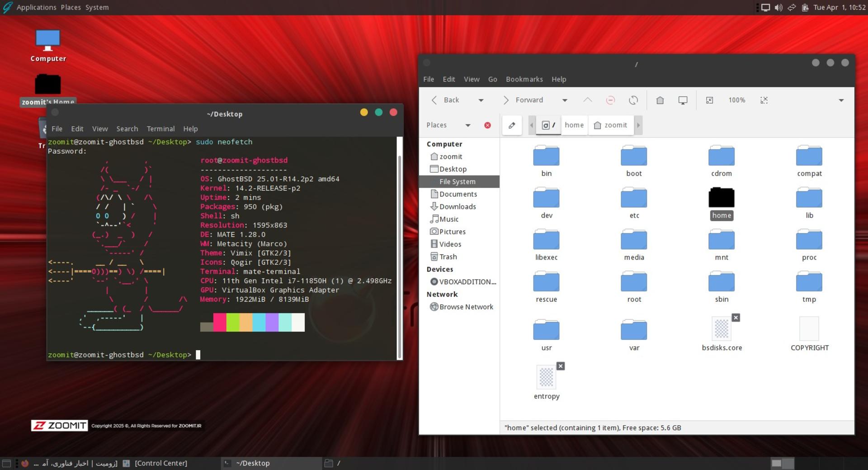Expand the Forward history dropdown arrow
Screen dimensions: 868x470
565,100
